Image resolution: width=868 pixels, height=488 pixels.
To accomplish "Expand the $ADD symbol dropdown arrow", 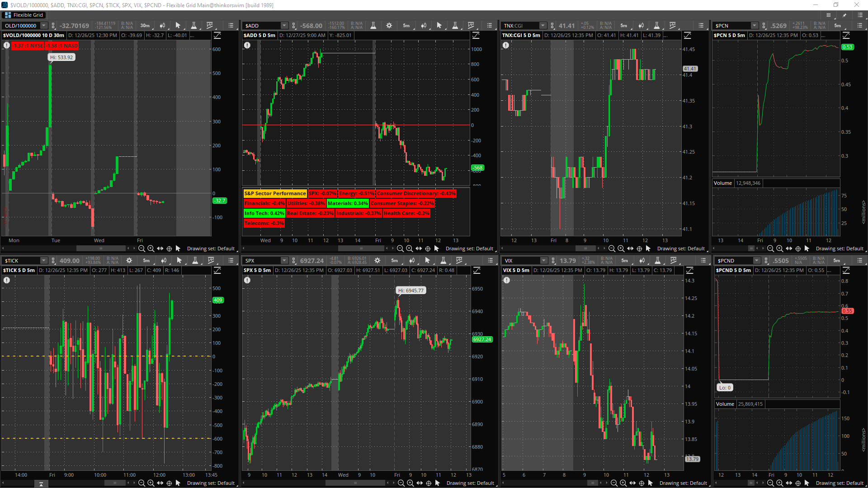I will [284, 26].
